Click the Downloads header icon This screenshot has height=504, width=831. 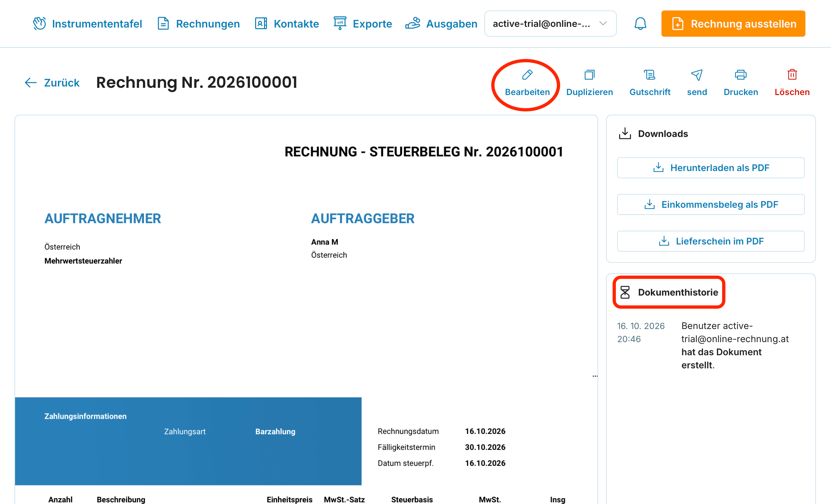point(625,133)
